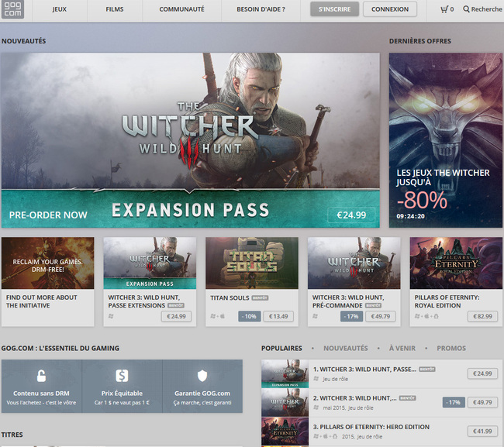Click the search magnifier Recherche
This screenshot has height=447, width=504.
coord(482,9)
